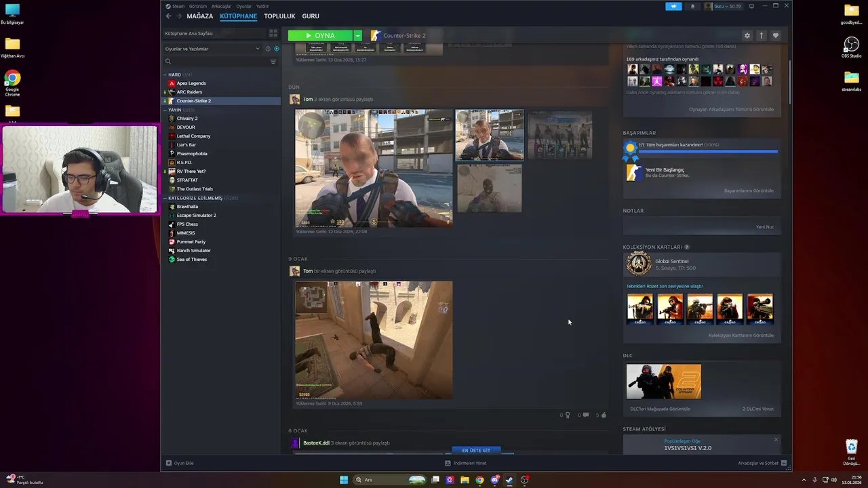Switch to Big Picture mode icon
The width and height of the screenshot is (868, 488).
(751, 6)
